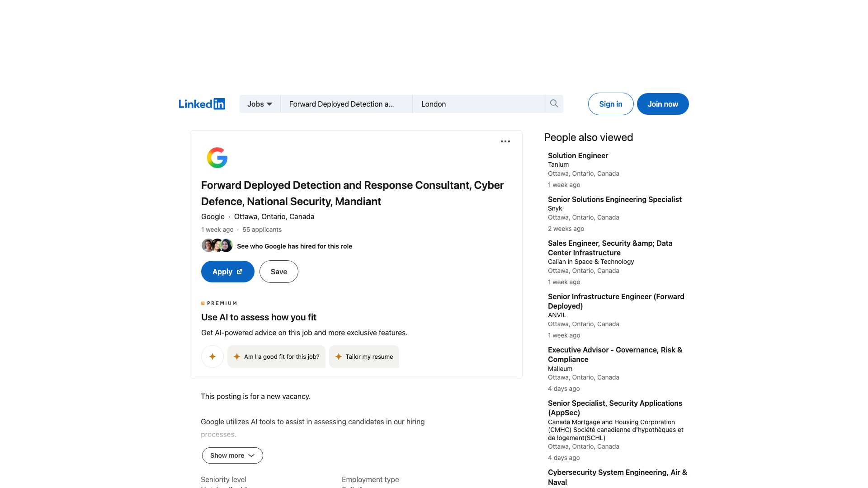Screen dimensions: 868x488
Task: Save this job posting
Action: tap(279, 272)
